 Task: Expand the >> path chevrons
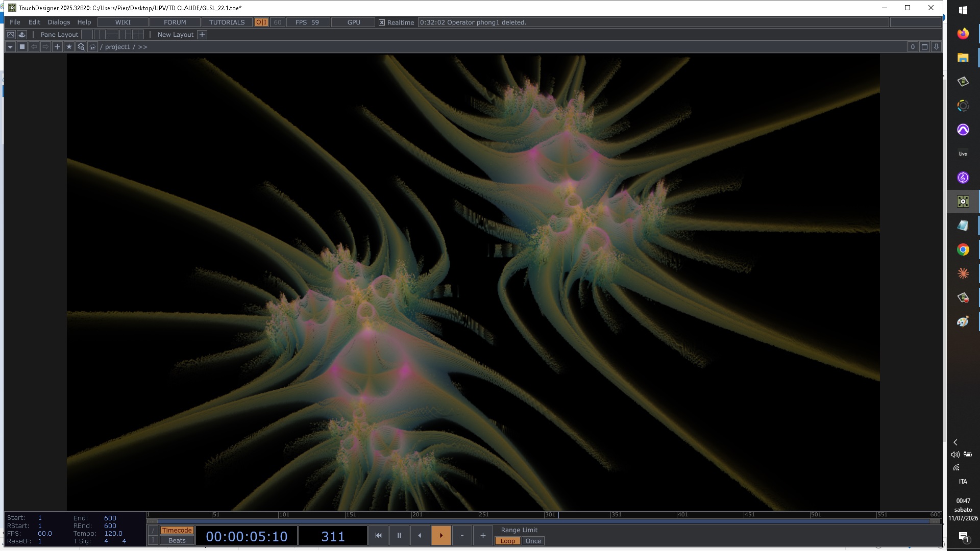tap(143, 47)
